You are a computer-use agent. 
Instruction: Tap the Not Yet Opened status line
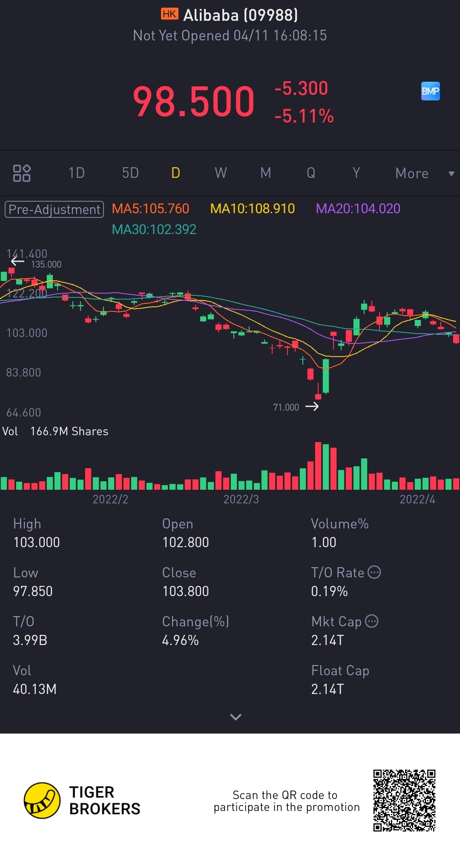point(230,35)
